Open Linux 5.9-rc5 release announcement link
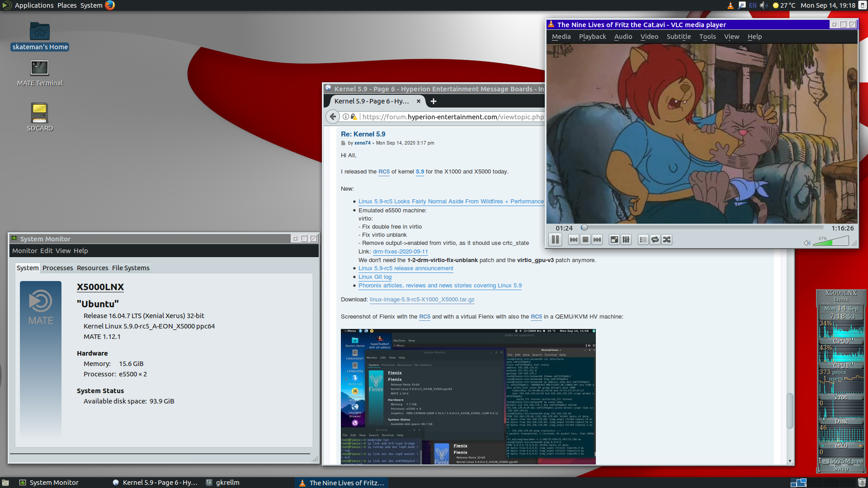This screenshot has height=488, width=868. [x=406, y=268]
